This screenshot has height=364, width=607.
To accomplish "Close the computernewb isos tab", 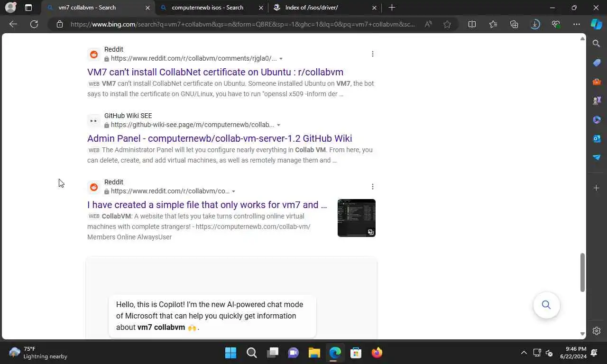I will point(261,8).
